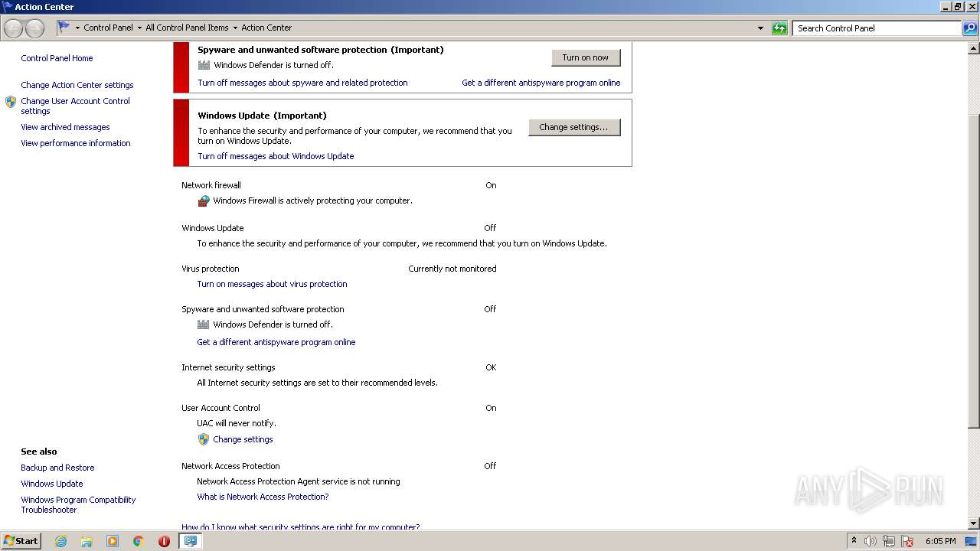Click the UAC shield icon beside Change User Account Control settings
980x551 pixels.
coord(11,102)
